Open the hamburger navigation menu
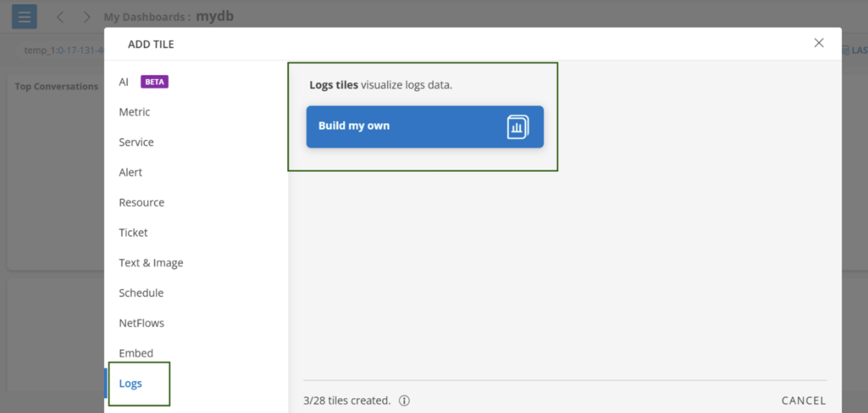The width and height of the screenshot is (868, 413). pos(24,17)
